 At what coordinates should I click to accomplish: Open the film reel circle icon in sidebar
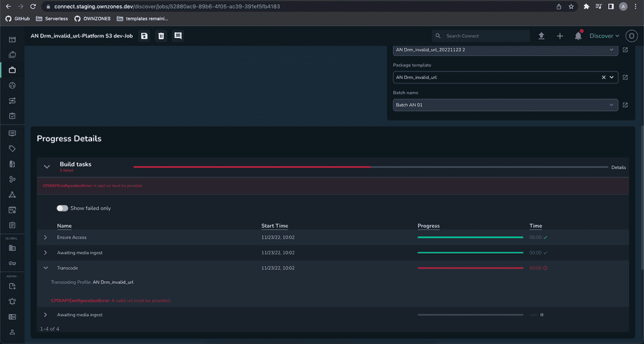point(12,85)
